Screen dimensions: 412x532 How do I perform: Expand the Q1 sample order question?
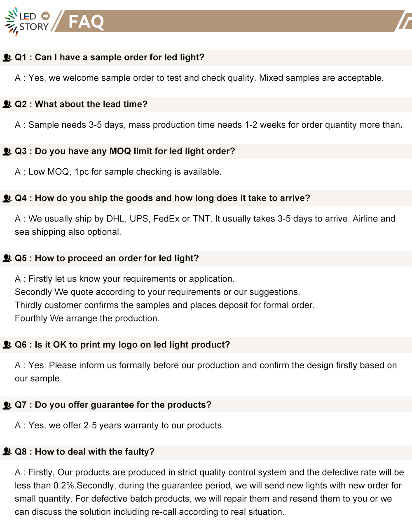point(206,58)
